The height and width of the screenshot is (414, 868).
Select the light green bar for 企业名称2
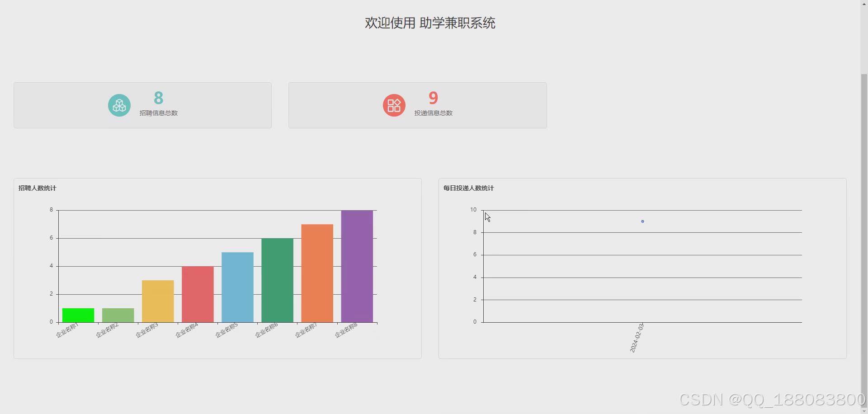pyautogui.click(x=118, y=315)
